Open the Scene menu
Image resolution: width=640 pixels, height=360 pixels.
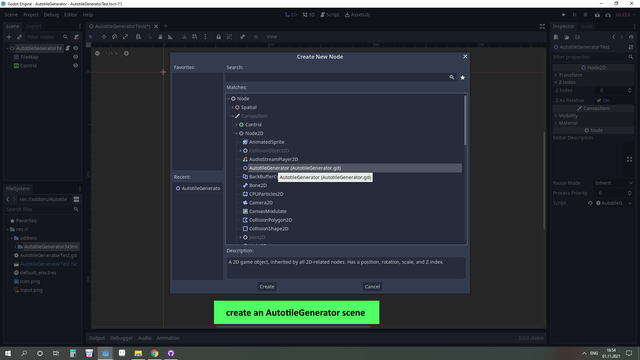(11, 15)
